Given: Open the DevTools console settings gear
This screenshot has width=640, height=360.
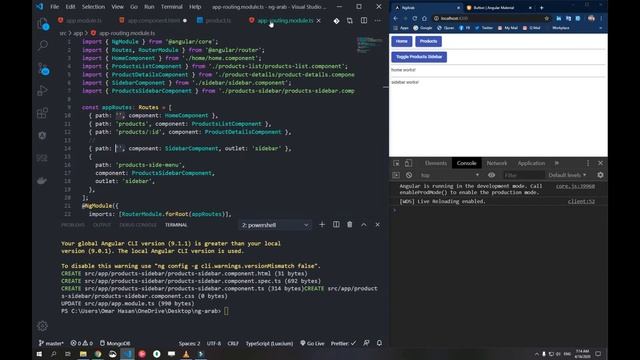Looking at the screenshot, I should coord(600,175).
